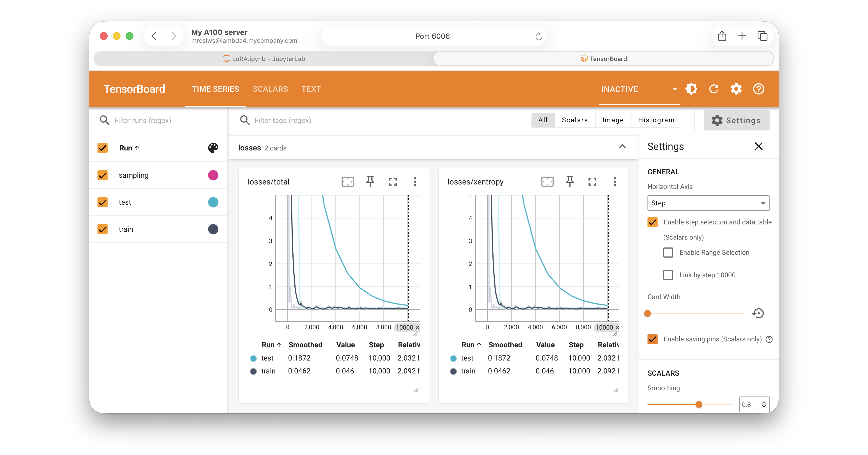This screenshot has height=455, width=868.
Task: Close the Settings side panel
Action: 758,147
